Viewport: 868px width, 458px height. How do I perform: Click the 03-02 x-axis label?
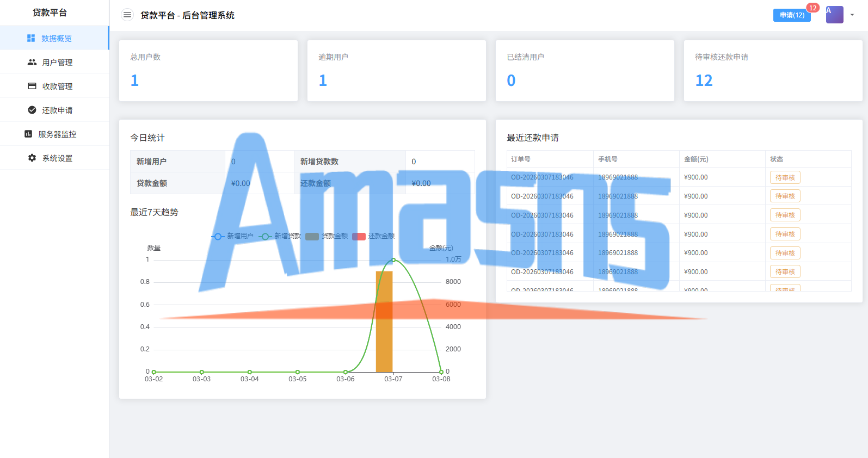point(153,379)
